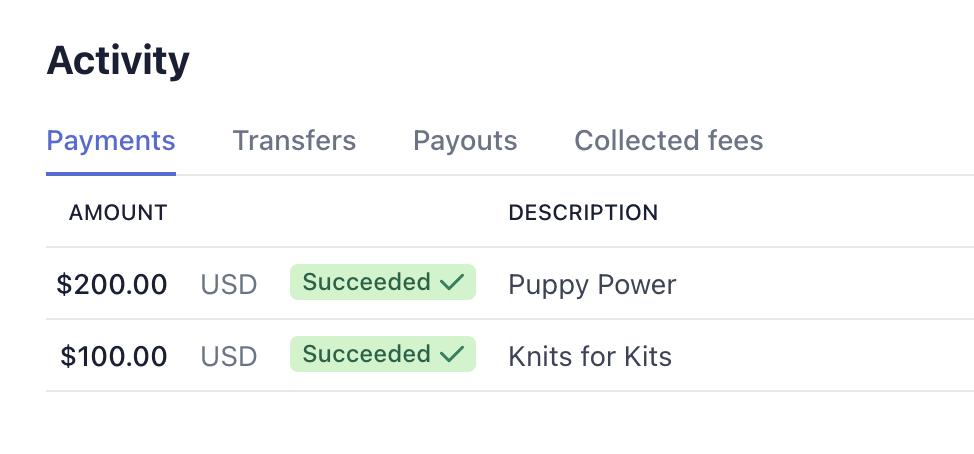
Task: Click the USD label in the $100.00 row
Action: point(229,357)
